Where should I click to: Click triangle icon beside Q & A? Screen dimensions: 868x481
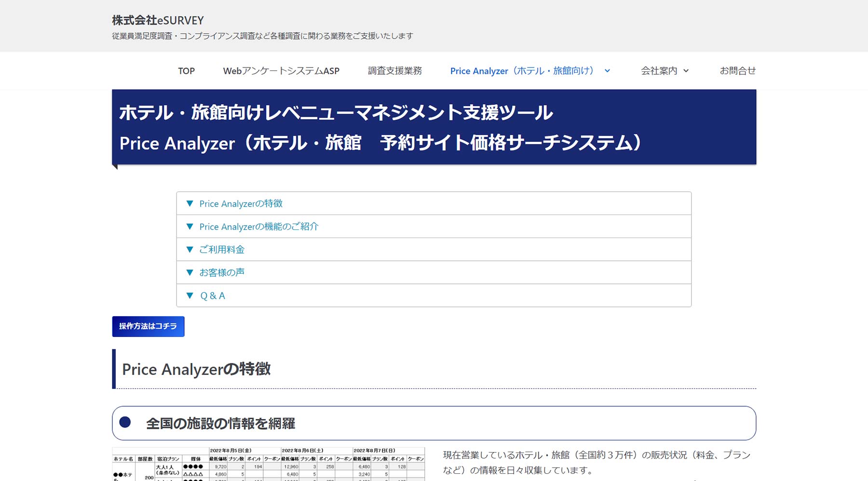pos(190,295)
